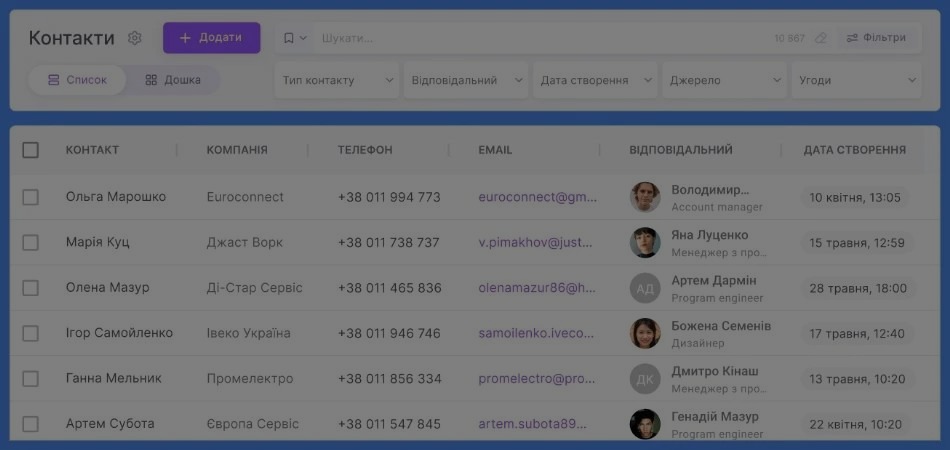The width and height of the screenshot is (950, 450).
Task: Tick checkbox for Ігор Самойленко
Action: [30, 334]
